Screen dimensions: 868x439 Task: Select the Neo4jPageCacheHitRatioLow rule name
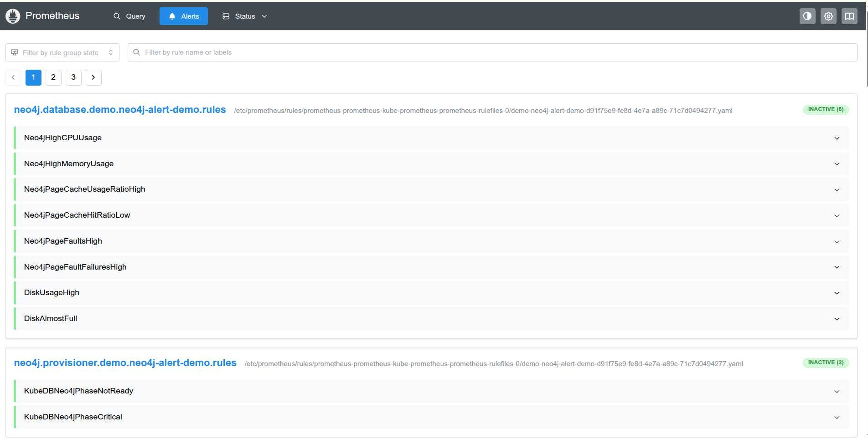point(77,215)
